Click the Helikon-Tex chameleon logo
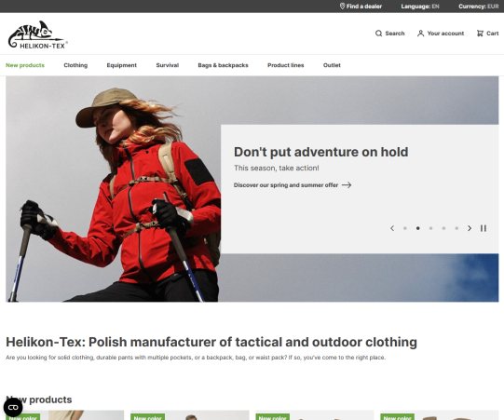This screenshot has width=504, height=420. click(38, 34)
